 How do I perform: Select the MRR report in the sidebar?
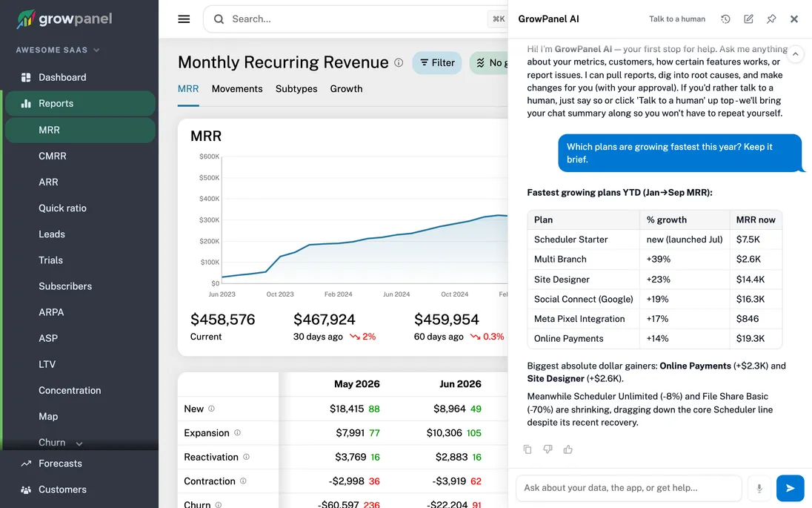coord(80,130)
